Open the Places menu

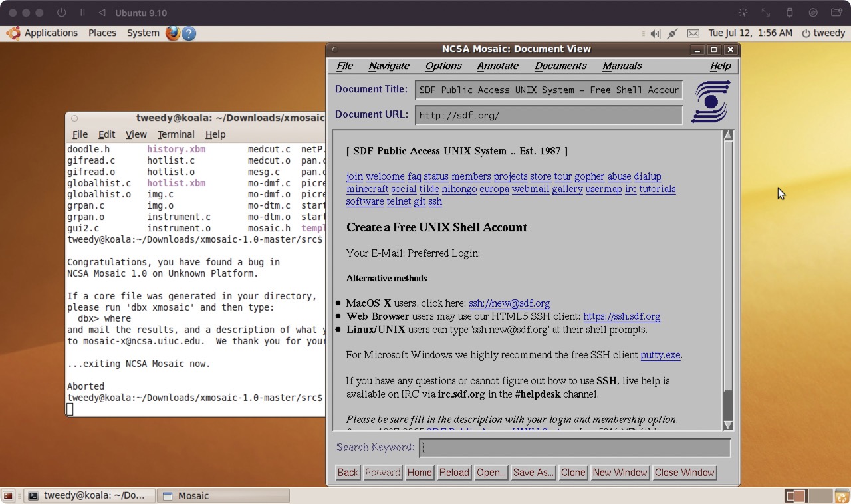coord(102,33)
